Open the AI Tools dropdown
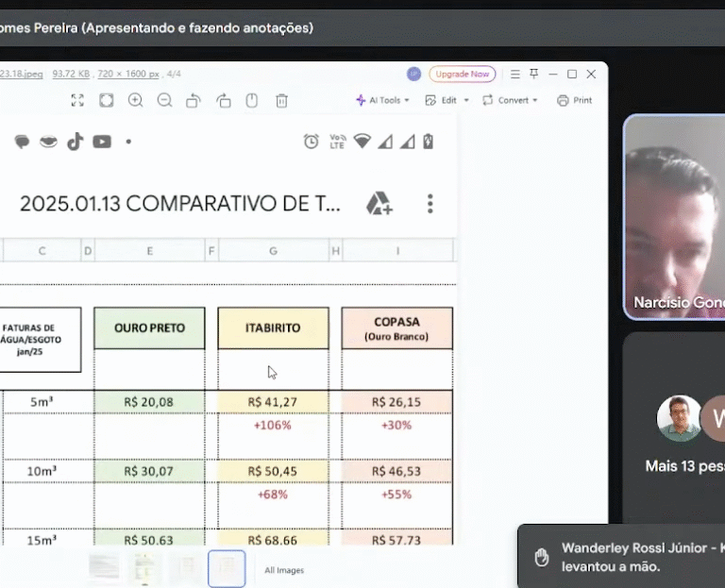Image resolution: width=725 pixels, height=588 pixels. pyautogui.click(x=382, y=100)
